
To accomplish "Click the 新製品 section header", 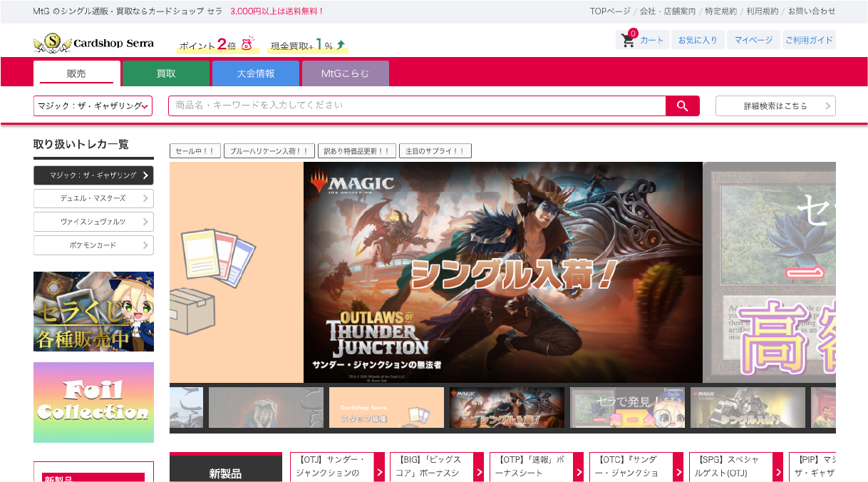I will (x=225, y=468).
